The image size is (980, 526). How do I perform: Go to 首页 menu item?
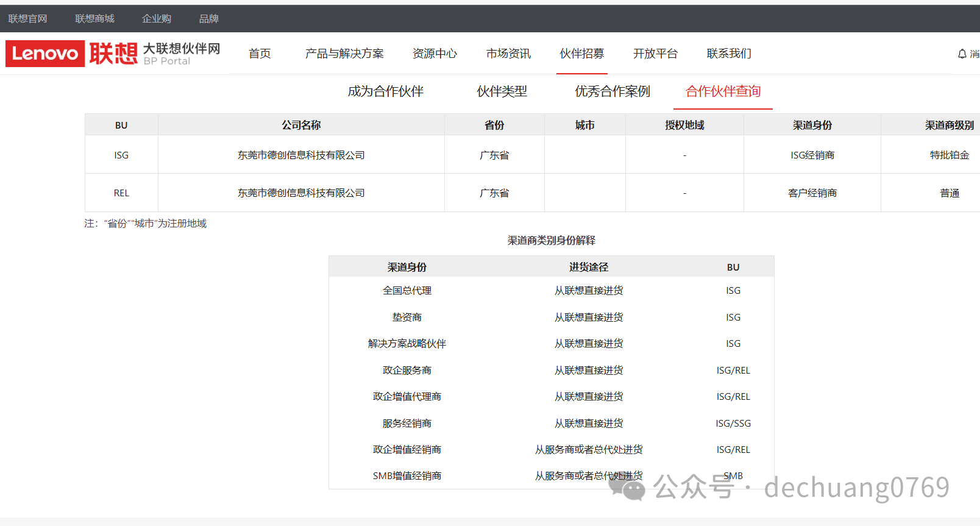point(260,54)
